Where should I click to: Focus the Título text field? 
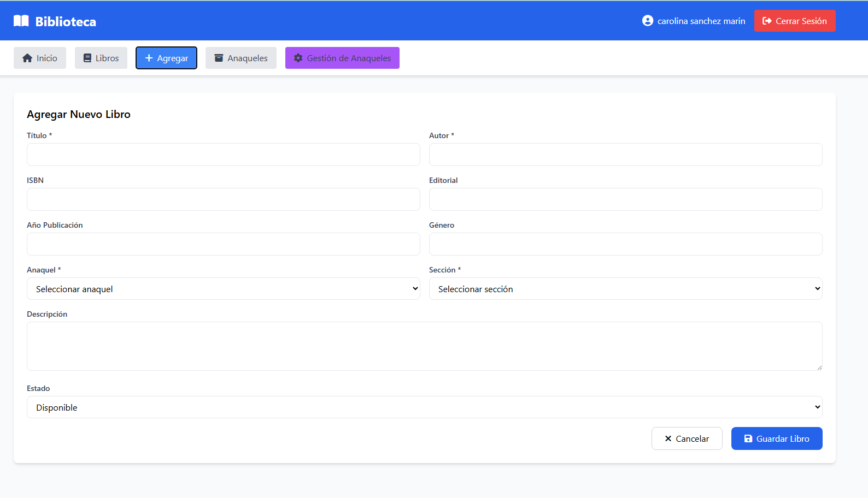coord(223,155)
